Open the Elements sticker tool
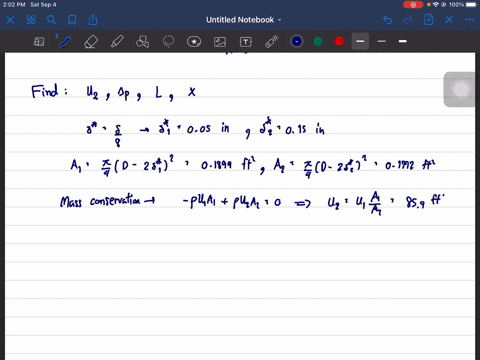This screenshot has width=480, height=360. (194, 42)
